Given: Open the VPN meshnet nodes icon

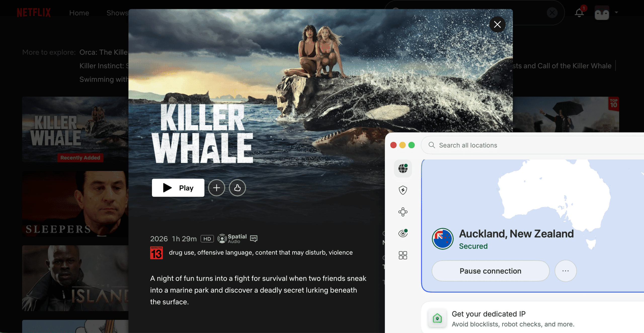Looking at the screenshot, I should [x=403, y=212].
